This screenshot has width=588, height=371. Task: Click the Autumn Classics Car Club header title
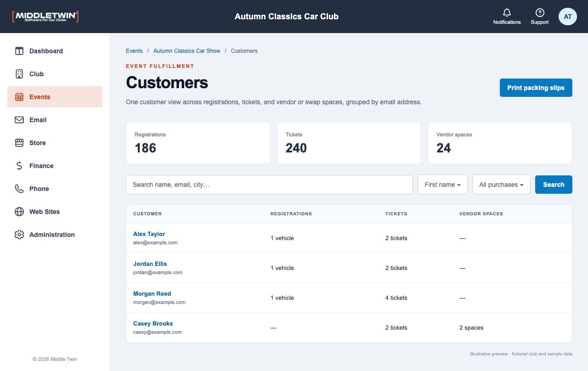[287, 17]
